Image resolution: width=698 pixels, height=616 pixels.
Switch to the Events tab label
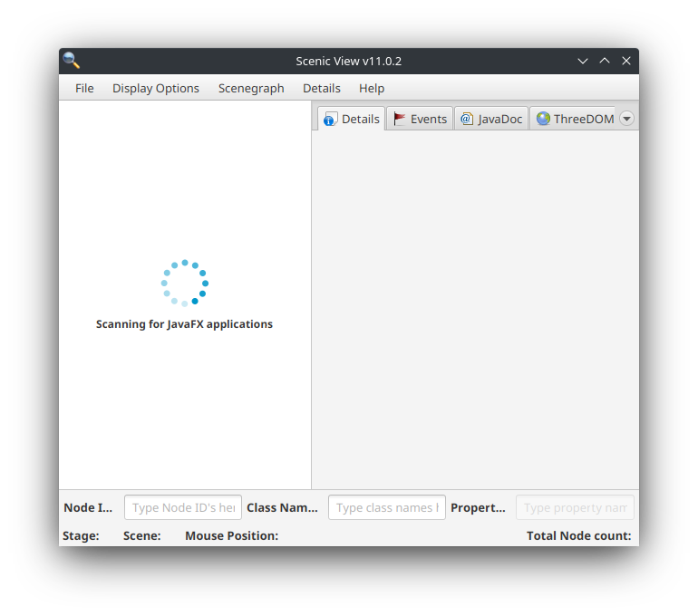(429, 120)
